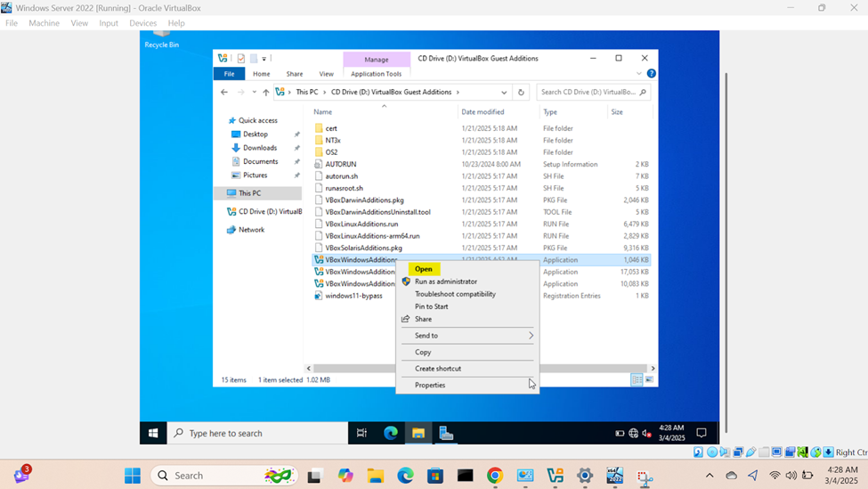Open guest notification center icon
This screenshot has width=868, height=489.
point(702,433)
